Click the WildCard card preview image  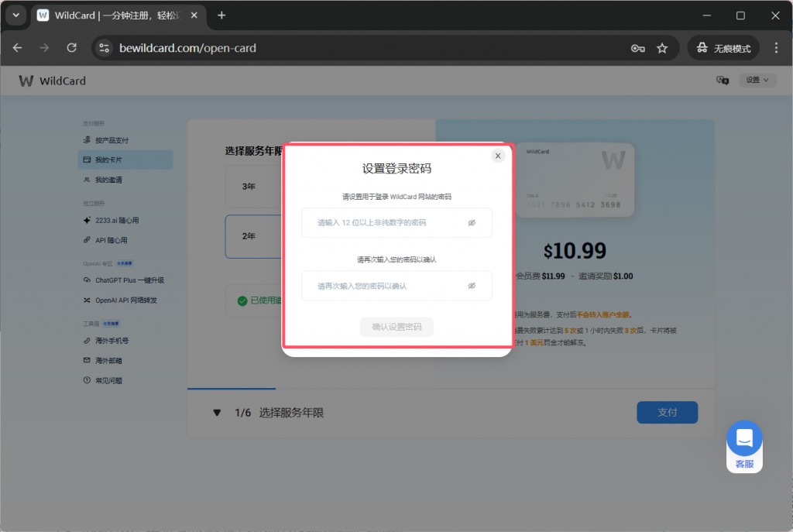575,180
